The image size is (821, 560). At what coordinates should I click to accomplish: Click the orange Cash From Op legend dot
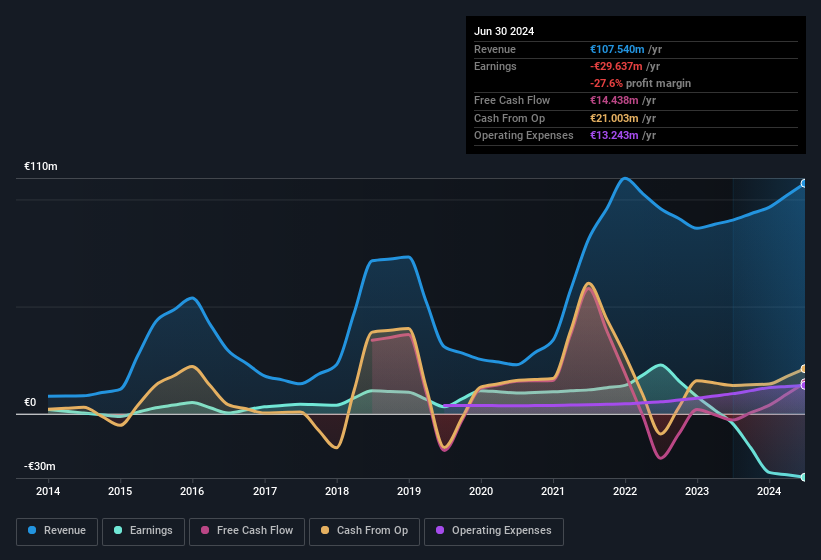pyautogui.click(x=325, y=530)
